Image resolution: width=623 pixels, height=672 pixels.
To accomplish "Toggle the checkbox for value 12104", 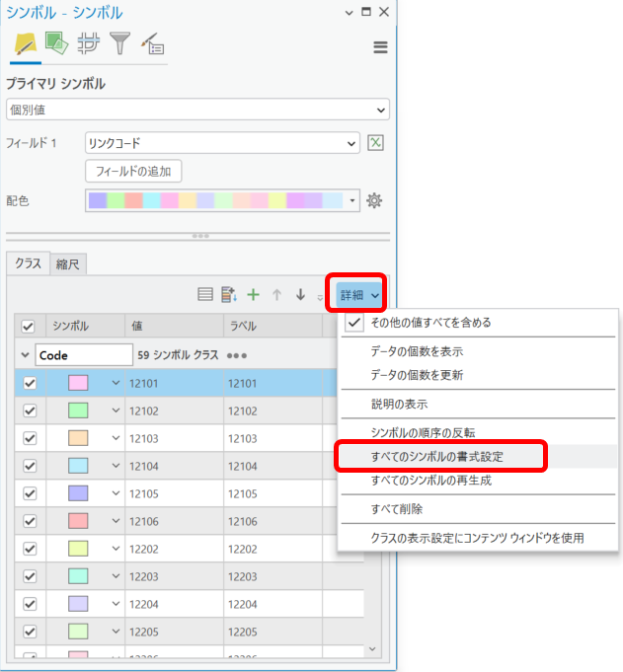I will click(29, 466).
